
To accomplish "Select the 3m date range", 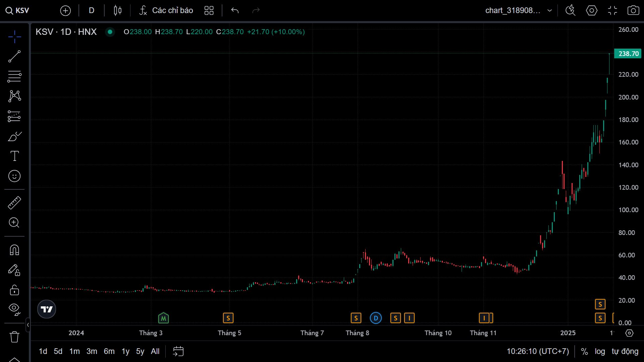I will (92, 351).
